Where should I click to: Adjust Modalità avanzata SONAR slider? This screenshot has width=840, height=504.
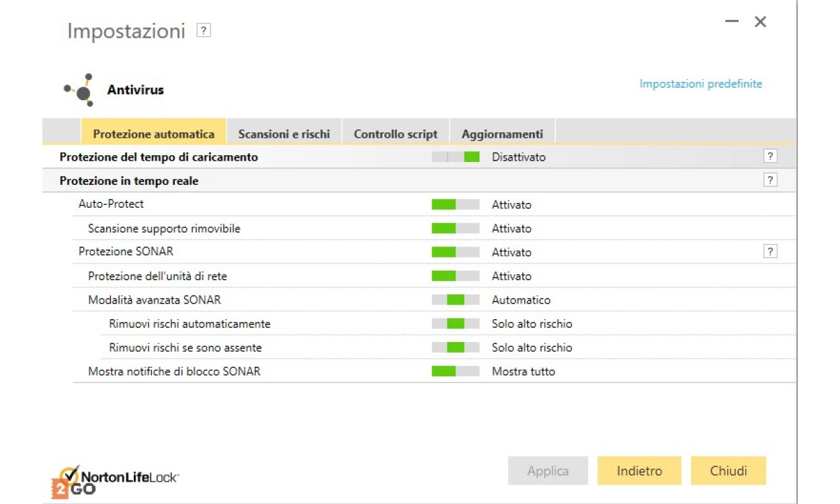[455, 300]
